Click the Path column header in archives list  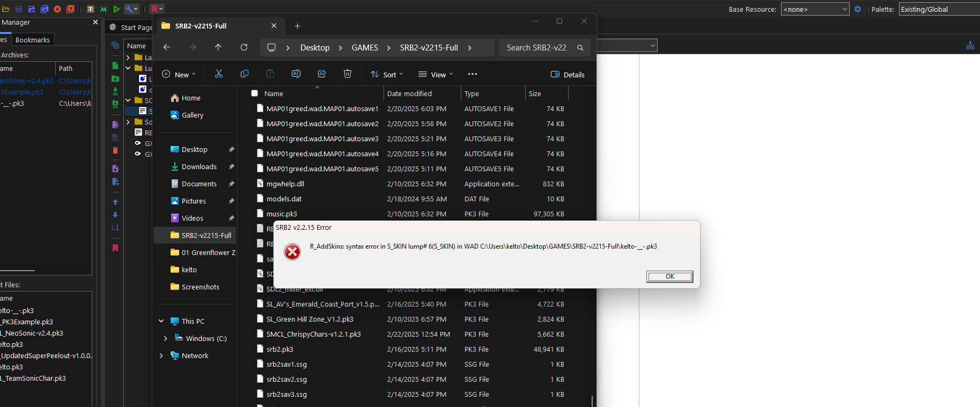[74, 68]
